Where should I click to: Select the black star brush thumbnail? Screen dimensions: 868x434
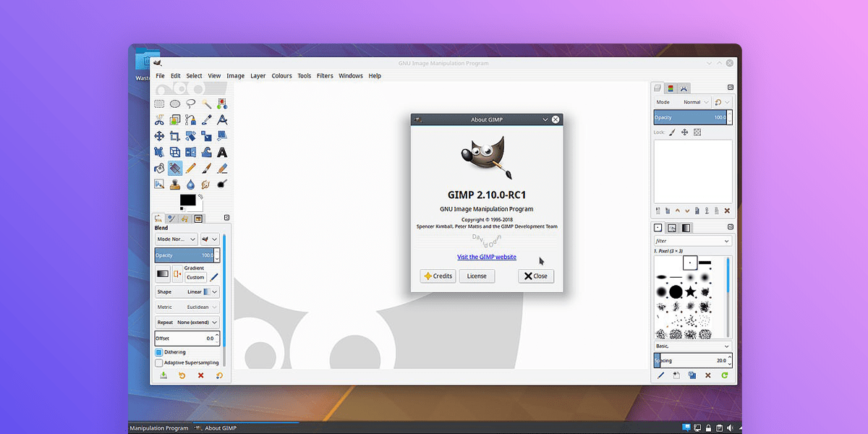coord(691,292)
